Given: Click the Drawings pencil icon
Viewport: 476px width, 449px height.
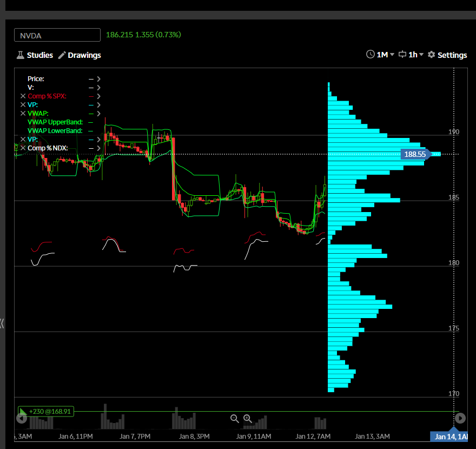Looking at the screenshot, I should tap(62, 55).
